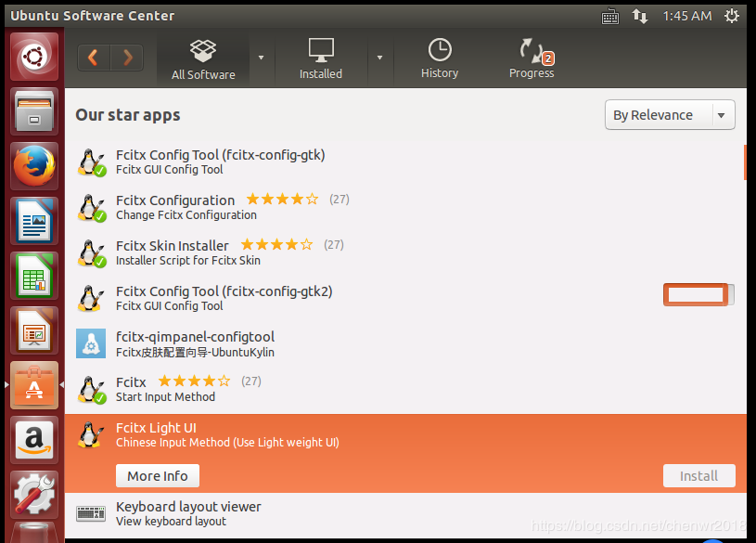
Task: Launch LibreOffice Writer from the launcher
Action: (x=34, y=221)
